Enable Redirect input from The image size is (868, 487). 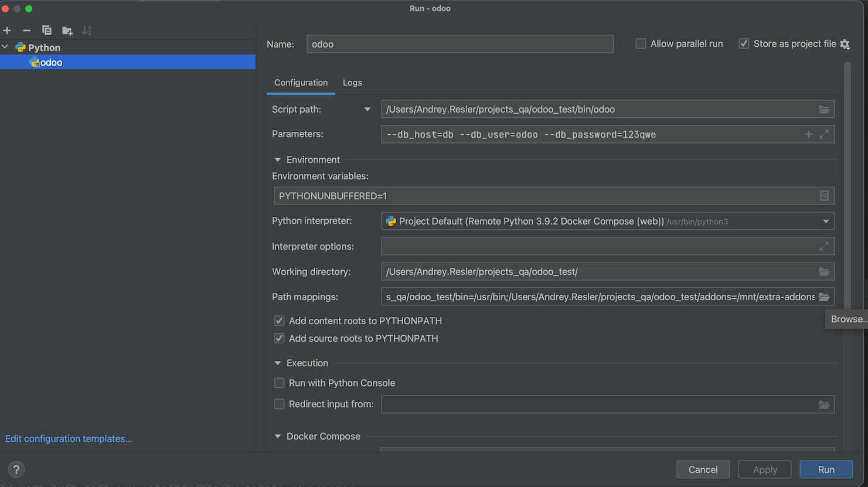coord(280,404)
